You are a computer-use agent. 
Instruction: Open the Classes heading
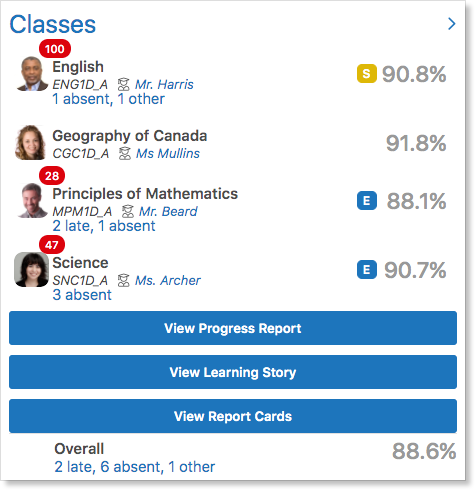tap(53, 24)
